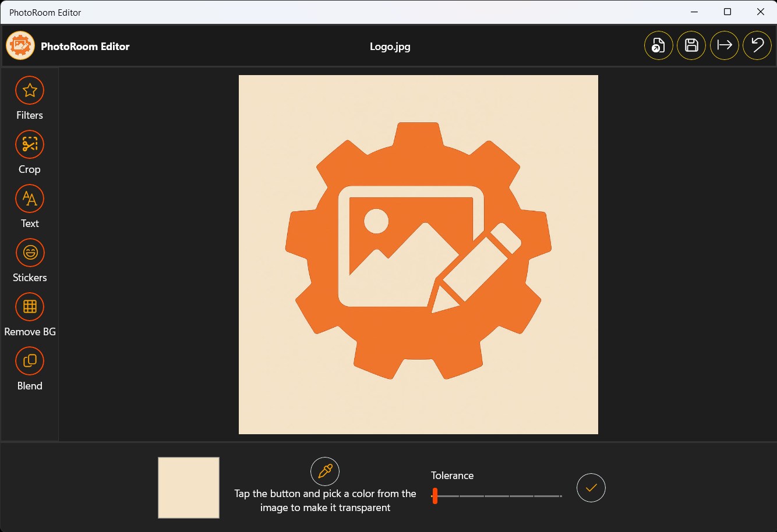Close the PhotoRoom Editor window
This screenshot has width=777, height=532.
tap(761, 12)
